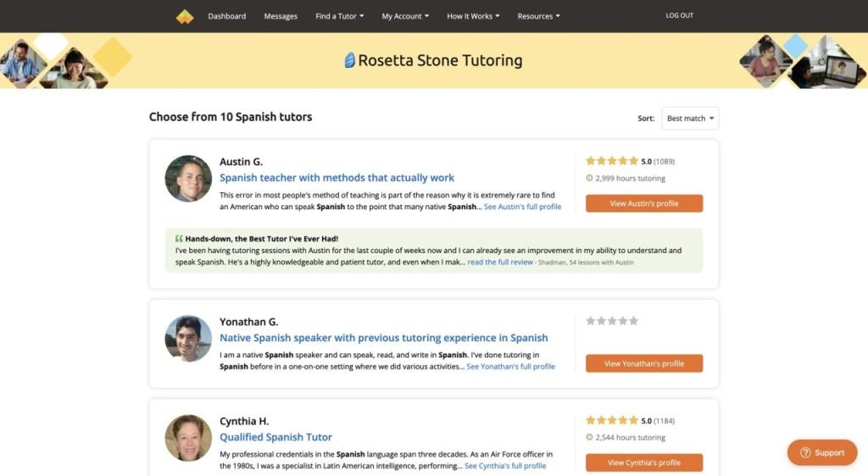Open the Resources dropdown menu
Image resolution: width=868 pixels, height=476 pixels.
(538, 16)
